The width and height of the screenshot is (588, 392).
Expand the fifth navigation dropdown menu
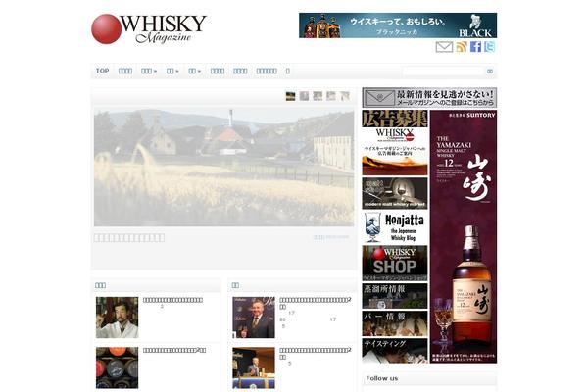(x=195, y=71)
